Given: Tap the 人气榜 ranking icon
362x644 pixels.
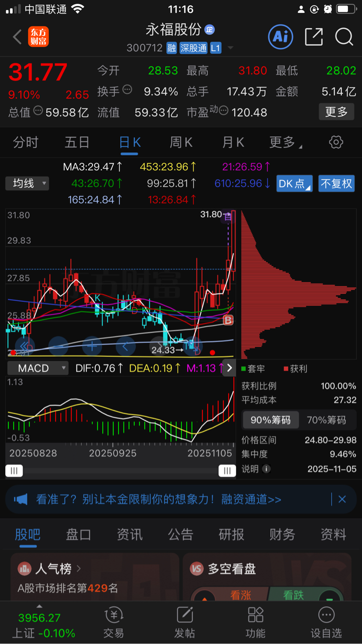Looking at the screenshot, I should (24, 569).
